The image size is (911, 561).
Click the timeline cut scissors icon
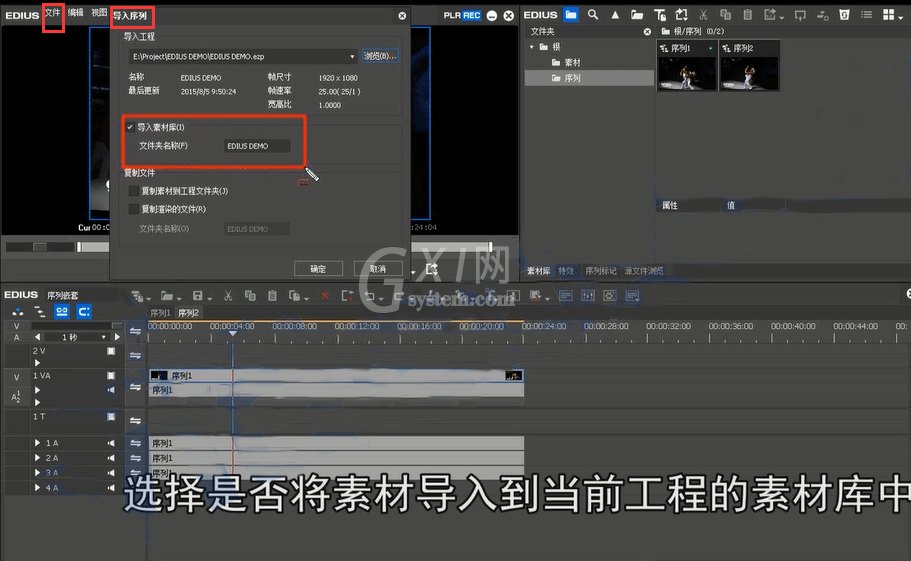pyautogui.click(x=228, y=296)
